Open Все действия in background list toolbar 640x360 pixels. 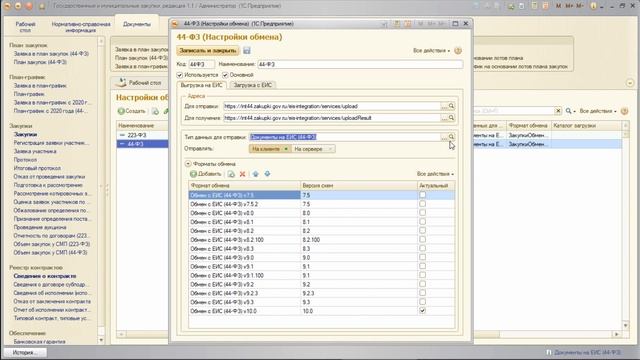(598, 111)
